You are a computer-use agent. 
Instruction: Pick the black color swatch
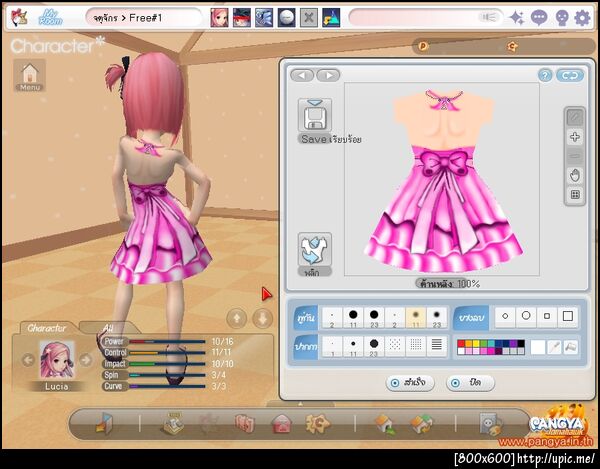click(521, 344)
